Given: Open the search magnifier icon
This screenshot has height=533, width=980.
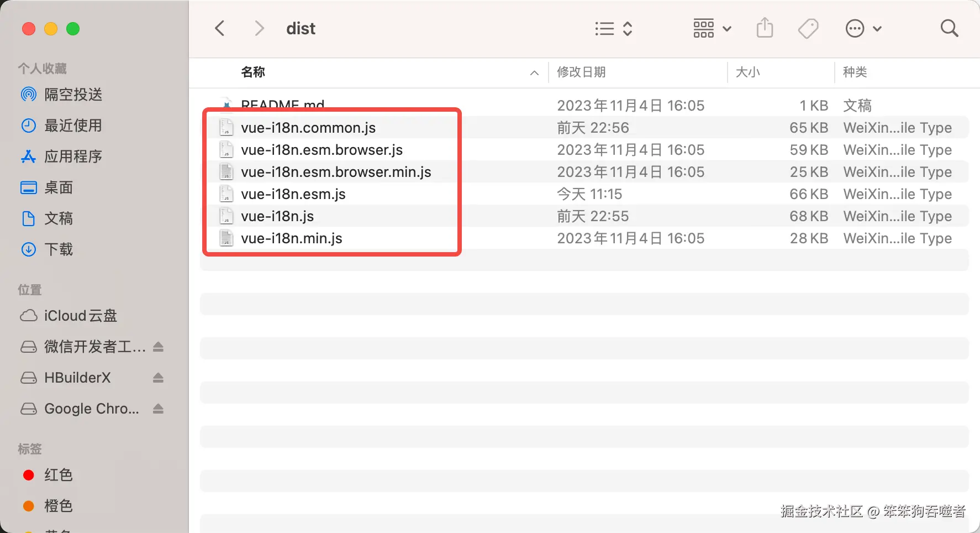Looking at the screenshot, I should click(949, 28).
